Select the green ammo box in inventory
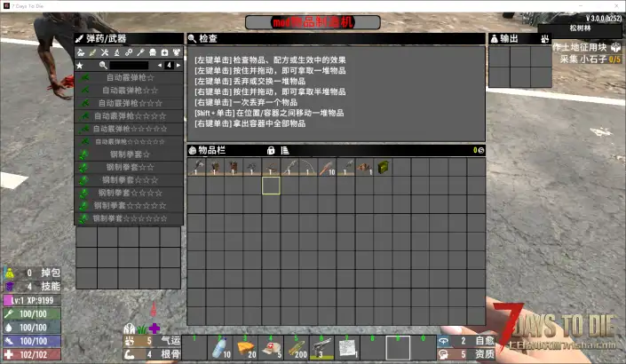 pos(384,167)
